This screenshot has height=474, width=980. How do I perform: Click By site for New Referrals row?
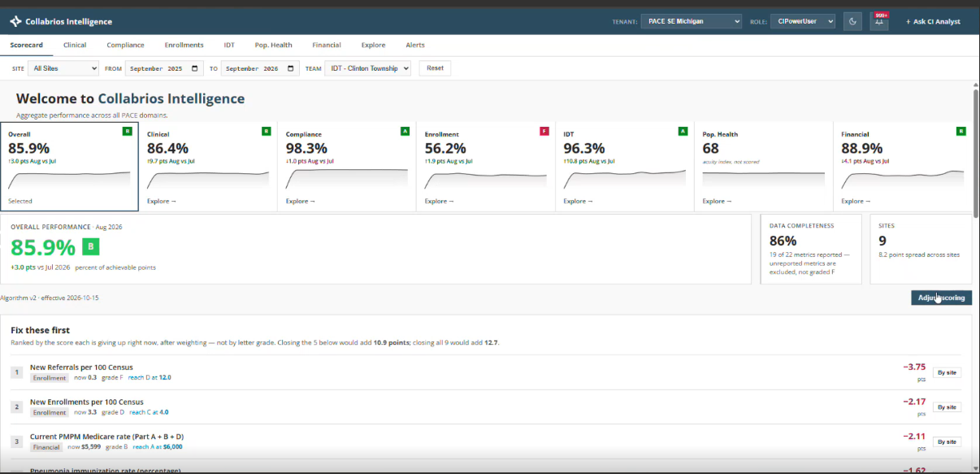(x=947, y=372)
